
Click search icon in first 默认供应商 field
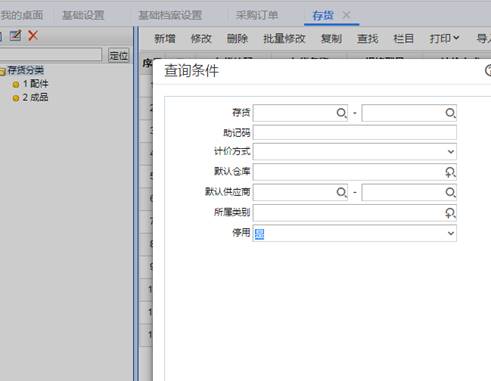[x=341, y=192]
